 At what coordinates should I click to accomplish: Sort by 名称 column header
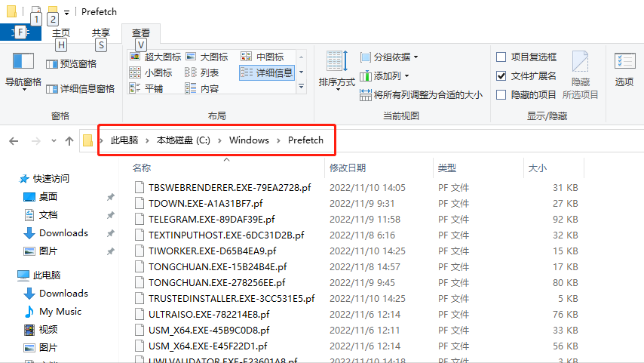click(142, 168)
